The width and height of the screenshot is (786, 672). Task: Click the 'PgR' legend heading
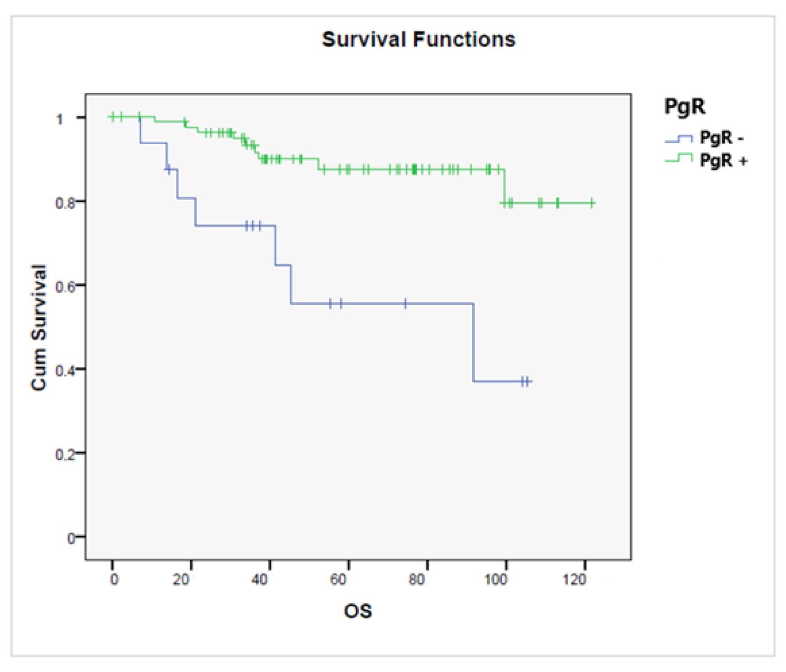point(684,107)
